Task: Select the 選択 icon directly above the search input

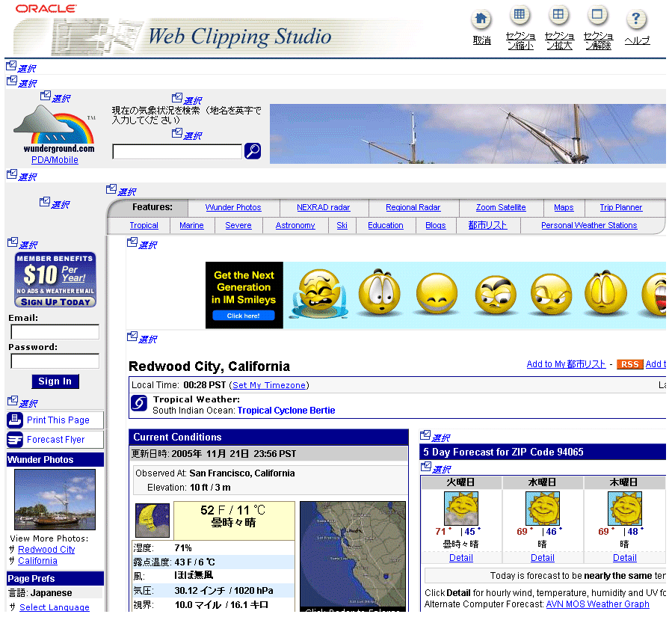Action: [187, 134]
